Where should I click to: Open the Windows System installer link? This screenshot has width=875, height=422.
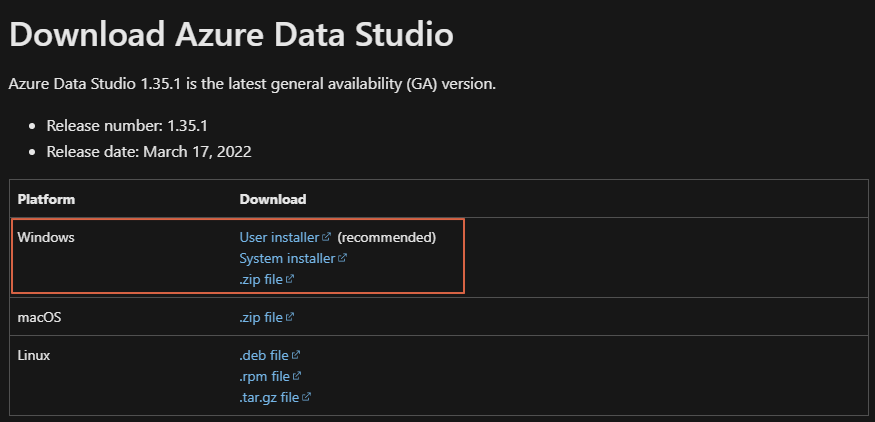tap(287, 258)
